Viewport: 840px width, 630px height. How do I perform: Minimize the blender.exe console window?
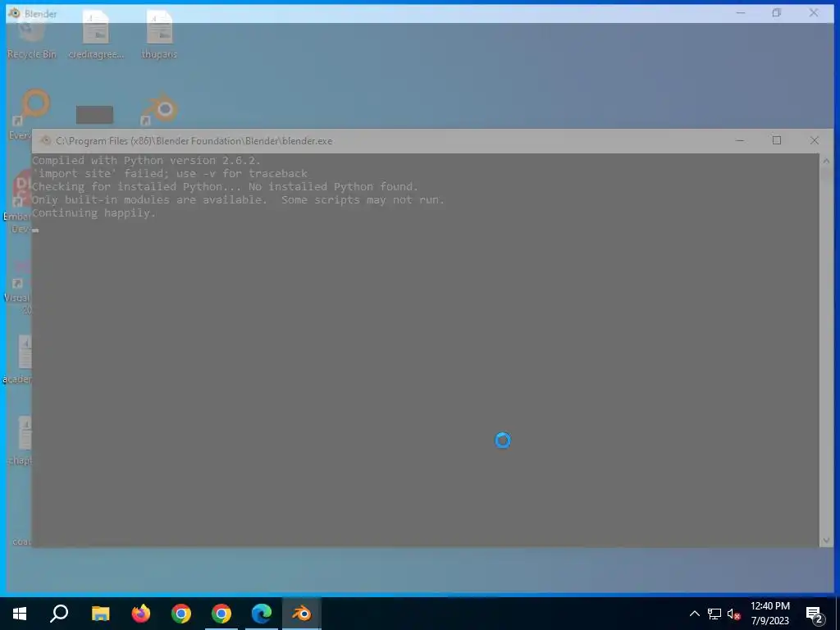(x=740, y=140)
